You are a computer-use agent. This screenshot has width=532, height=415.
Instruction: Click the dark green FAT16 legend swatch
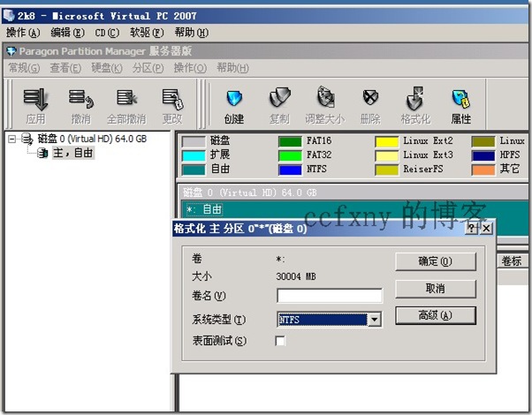(x=290, y=141)
